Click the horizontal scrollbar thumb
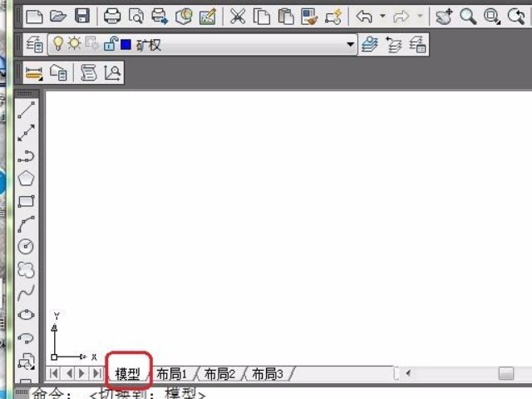The height and width of the screenshot is (399, 532). point(506,373)
